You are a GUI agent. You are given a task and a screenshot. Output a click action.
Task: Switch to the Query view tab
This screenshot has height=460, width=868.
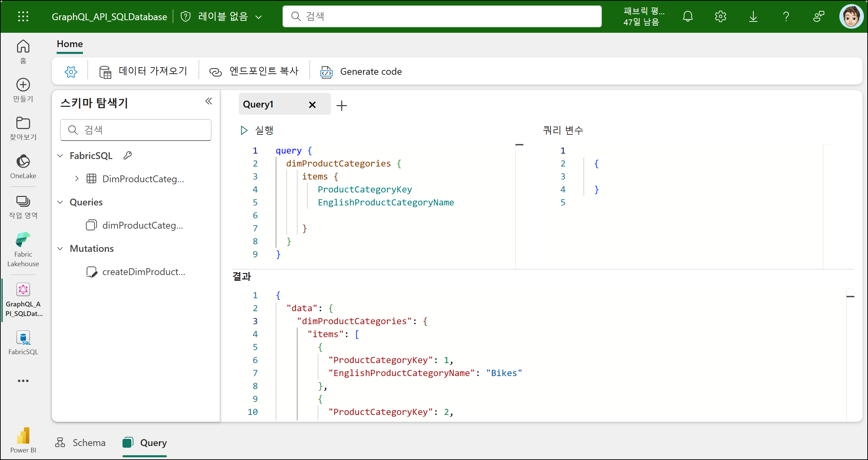click(x=145, y=443)
